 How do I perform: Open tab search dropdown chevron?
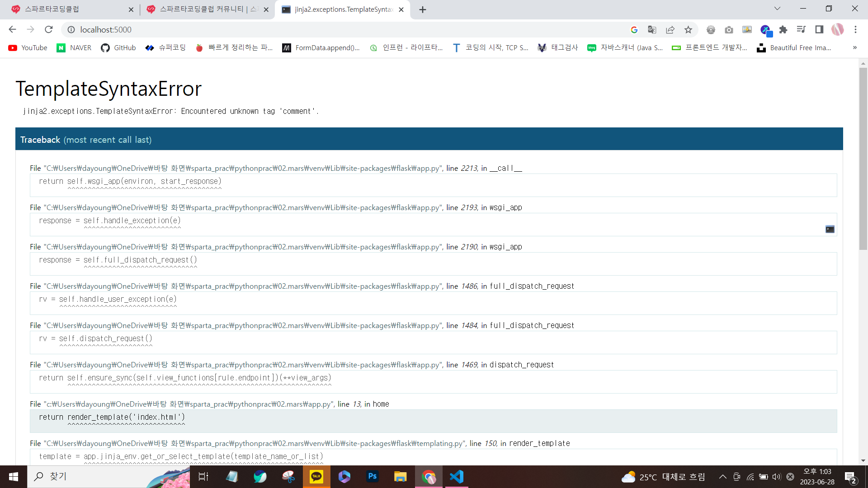click(x=778, y=9)
